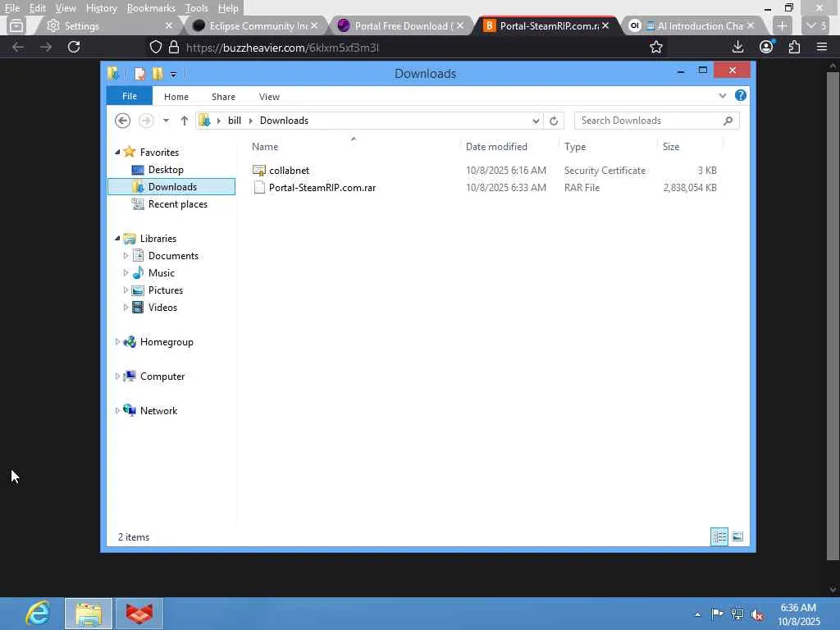Open the File tab in Explorer
The width and height of the screenshot is (840, 630).
coord(130,97)
